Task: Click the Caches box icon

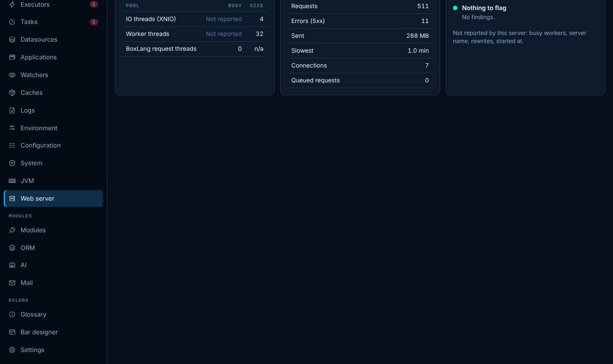Action: pyautogui.click(x=12, y=93)
